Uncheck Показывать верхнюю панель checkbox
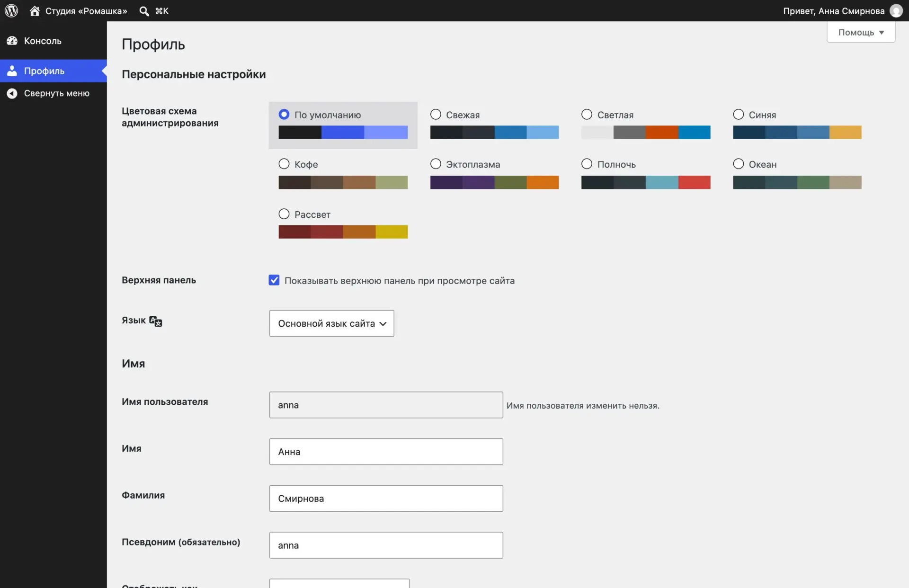This screenshot has height=588, width=909. [x=274, y=280]
